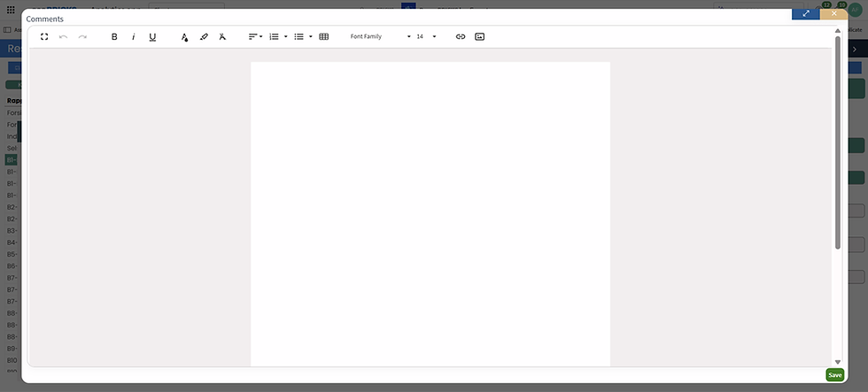The height and width of the screenshot is (392, 868).
Task: Insert a bulleted list
Action: [299, 36]
